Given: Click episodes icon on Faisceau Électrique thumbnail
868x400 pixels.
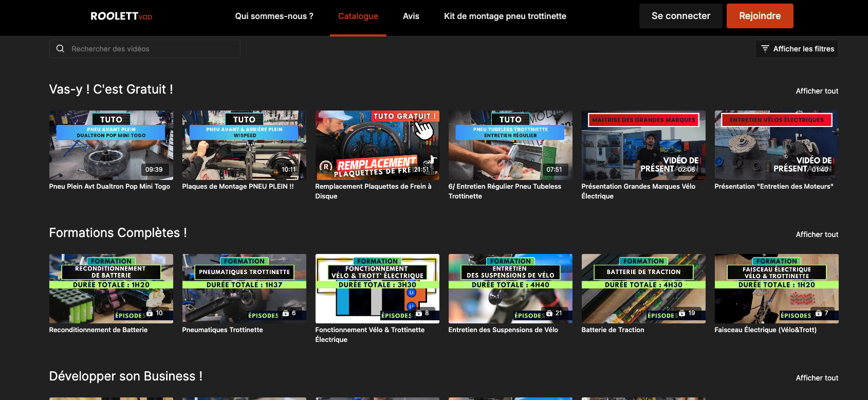Looking at the screenshot, I should [819, 313].
